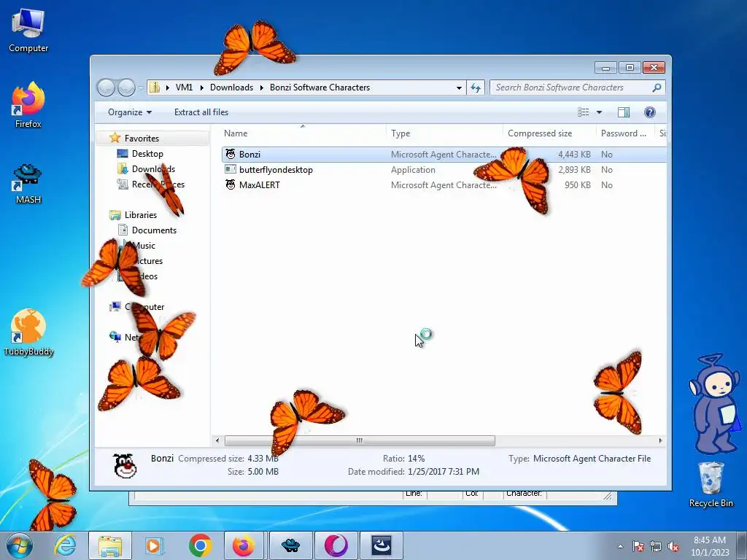The image size is (747, 560).
Task: Select the Bonzi character file icon
Action: coord(231,155)
